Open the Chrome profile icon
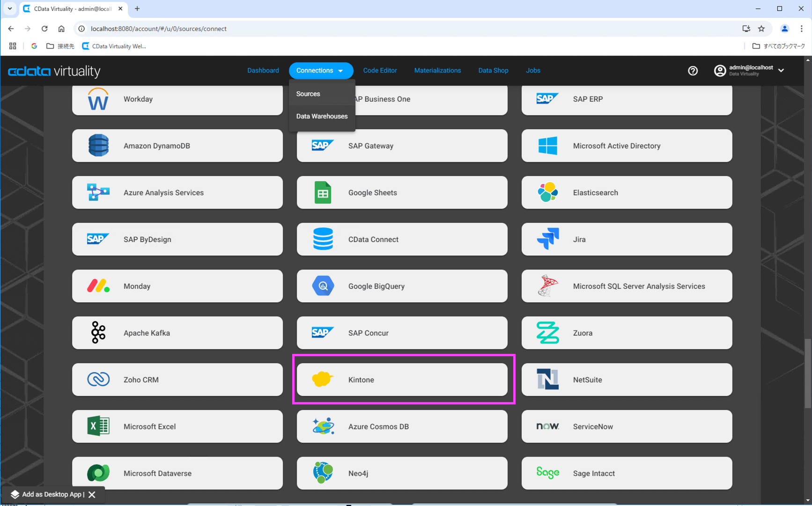812x506 pixels. (x=785, y=29)
